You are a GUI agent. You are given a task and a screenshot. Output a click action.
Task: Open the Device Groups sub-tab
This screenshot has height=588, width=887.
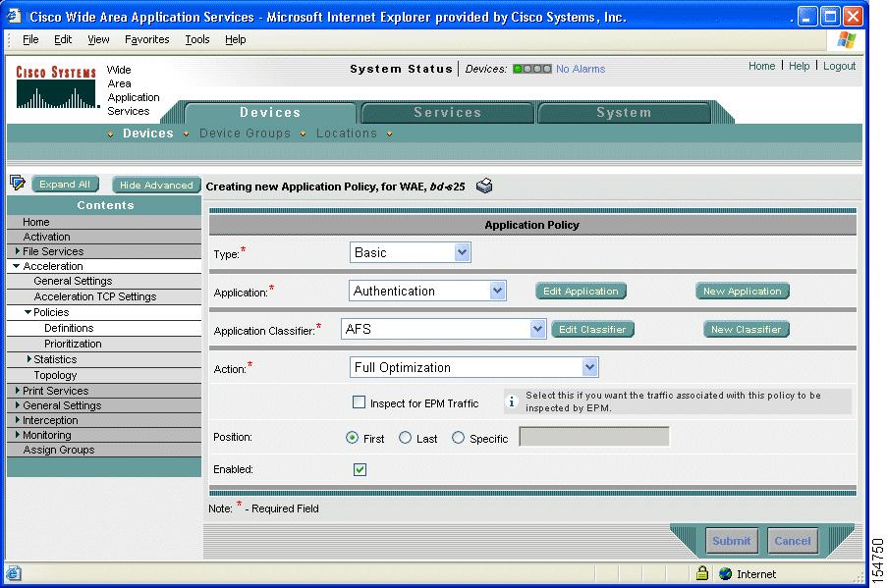[x=245, y=134]
